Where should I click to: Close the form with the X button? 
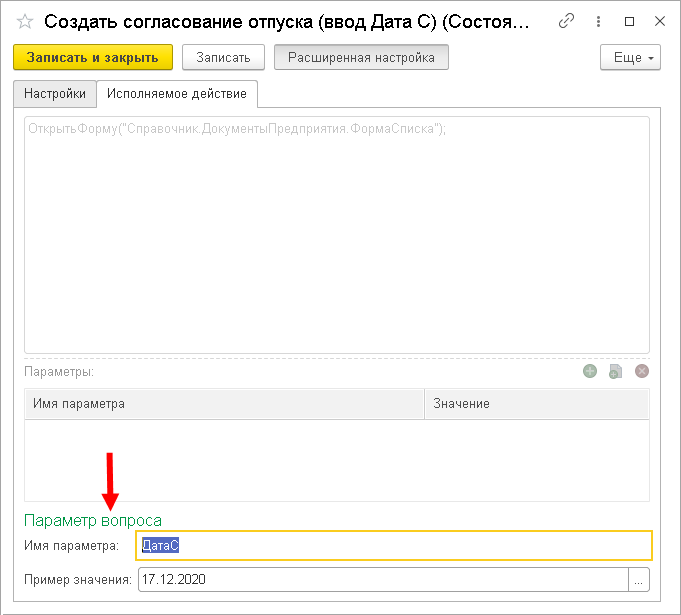click(659, 20)
